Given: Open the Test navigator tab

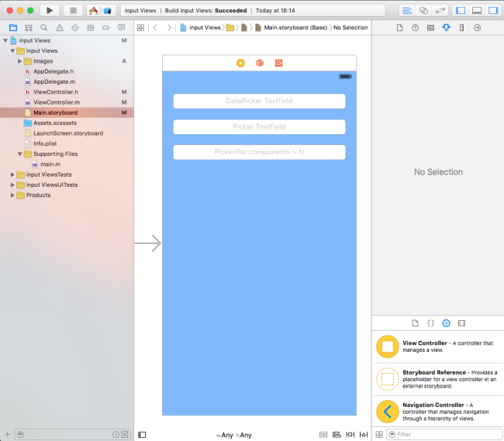Looking at the screenshot, I should click(75, 28).
